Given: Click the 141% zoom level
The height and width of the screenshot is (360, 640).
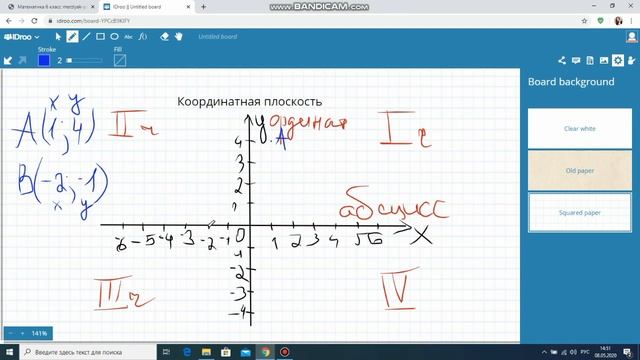Looking at the screenshot, I should point(39,333).
